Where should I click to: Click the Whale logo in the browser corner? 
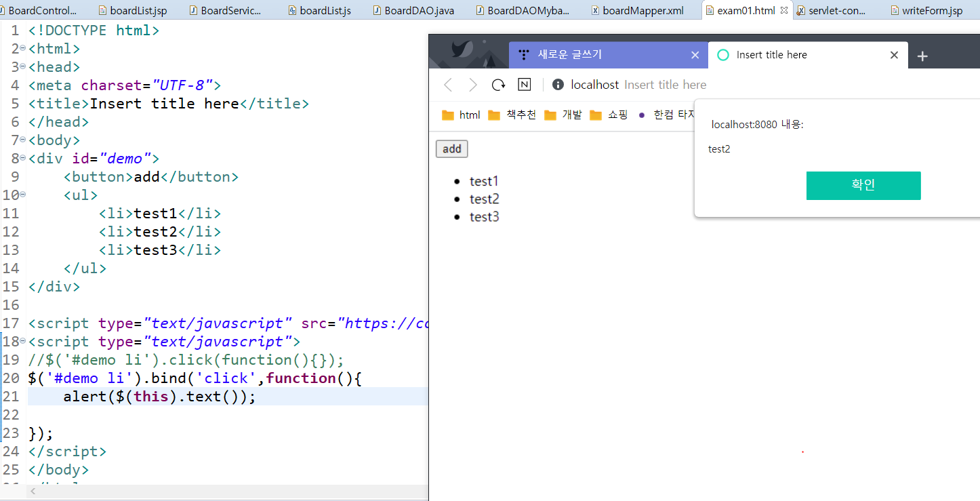pyautogui.click(x=462, y=51)
